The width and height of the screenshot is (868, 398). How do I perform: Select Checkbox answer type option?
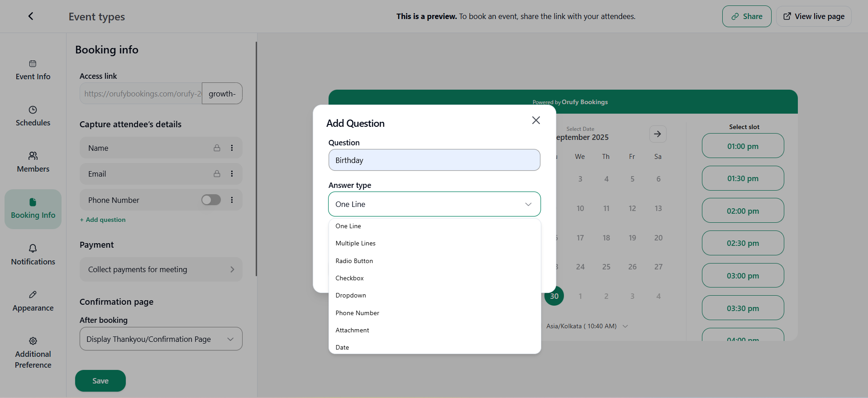tap(349, 278)
